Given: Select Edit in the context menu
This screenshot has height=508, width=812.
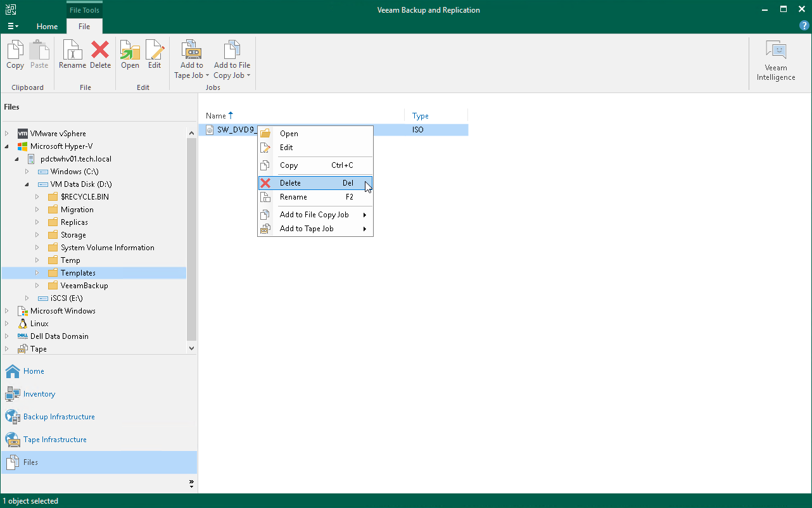Looking at the screenshot, I should (x=315, y=148).
